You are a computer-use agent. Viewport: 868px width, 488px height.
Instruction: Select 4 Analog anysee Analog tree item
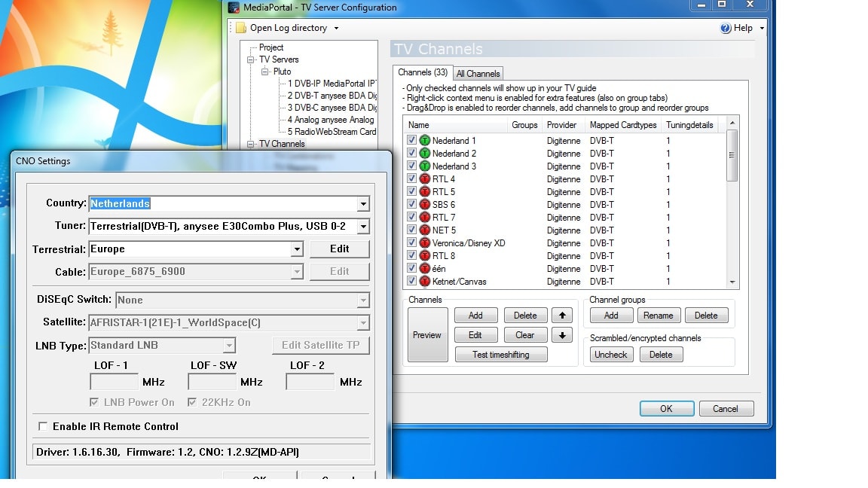tap(331, 120)
